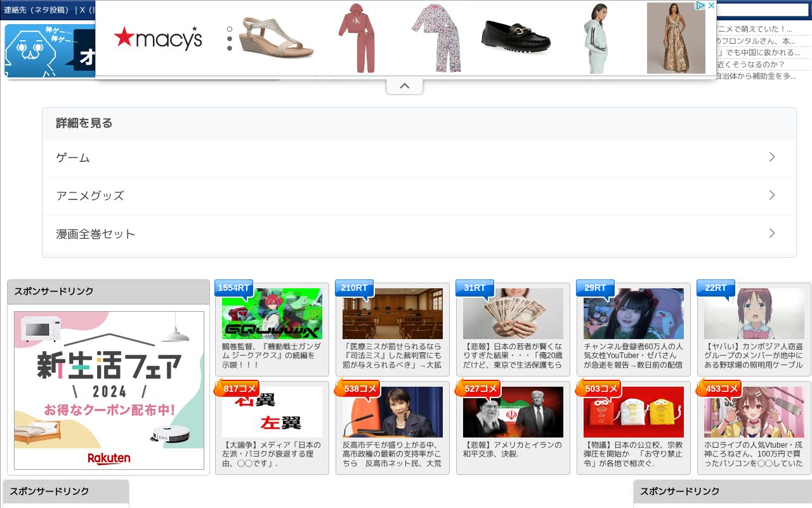Image resolution: width=812 pixels, height=508 pixels.
Task: Click the 1554RT badge on the Gundam article
Action: click(x=233, y=288)
